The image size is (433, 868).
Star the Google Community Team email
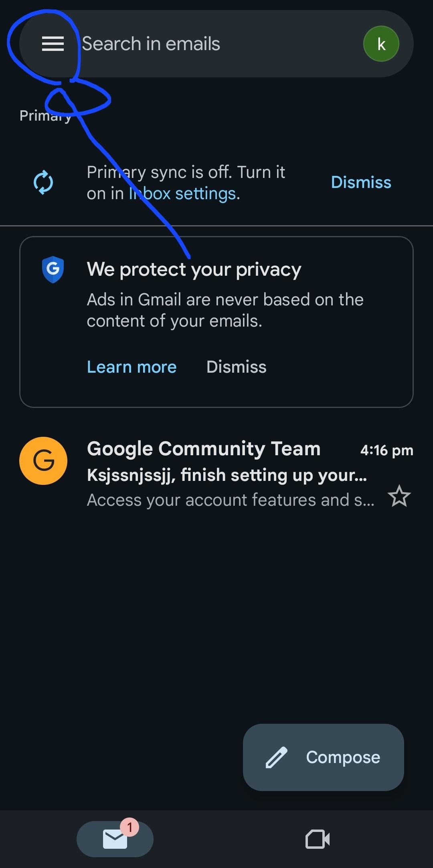pyautogui.click(x=399, y=496)
